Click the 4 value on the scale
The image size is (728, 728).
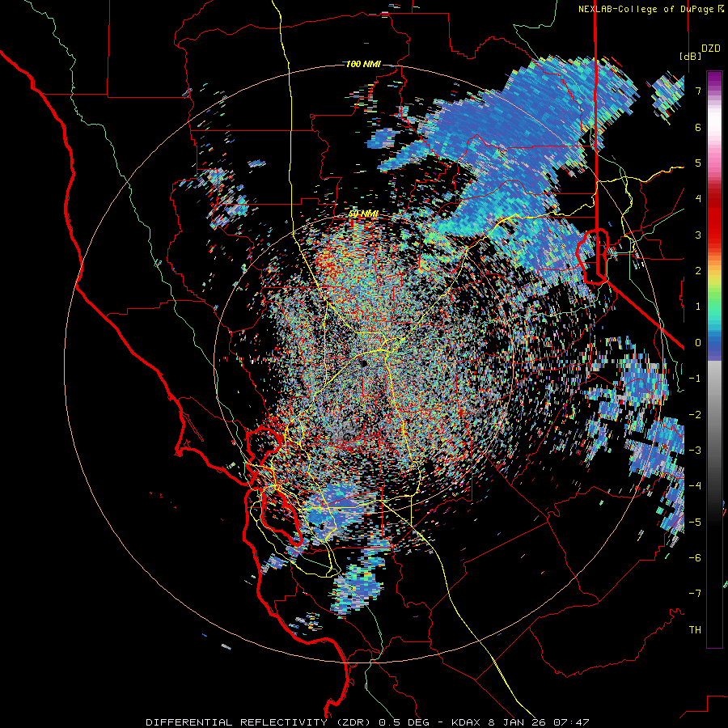(698, 199)
